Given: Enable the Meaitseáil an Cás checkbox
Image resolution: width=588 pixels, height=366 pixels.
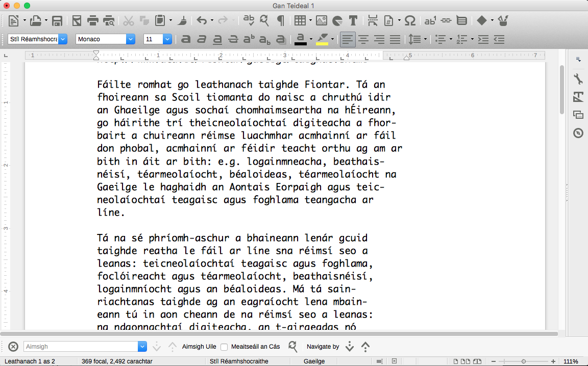Looking at the screenshot, I should (224, 347).
